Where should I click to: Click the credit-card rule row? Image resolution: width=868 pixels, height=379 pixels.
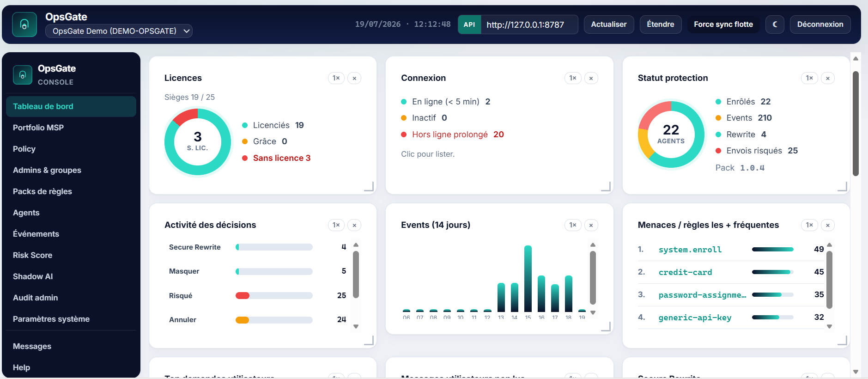731,272
